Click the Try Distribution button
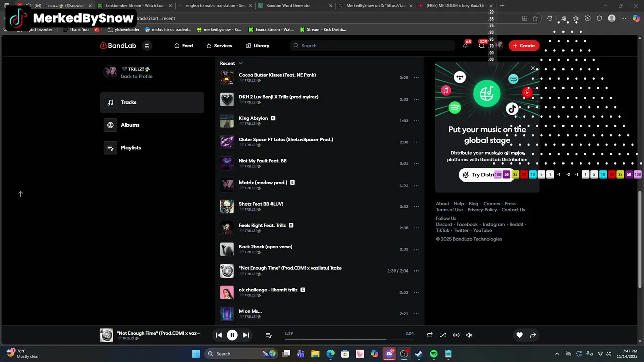This screenshot has width=644, height=362. [487, 175]
